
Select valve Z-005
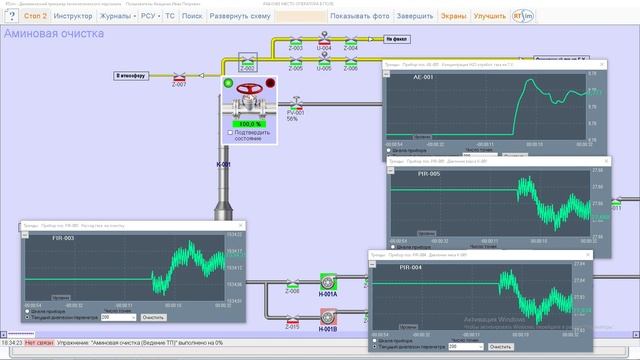[x=296, y=62]
